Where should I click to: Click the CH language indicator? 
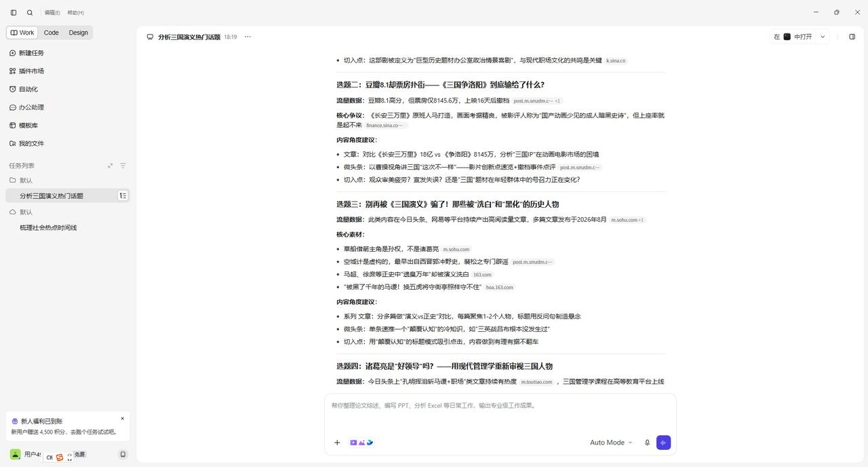(49, 457)
